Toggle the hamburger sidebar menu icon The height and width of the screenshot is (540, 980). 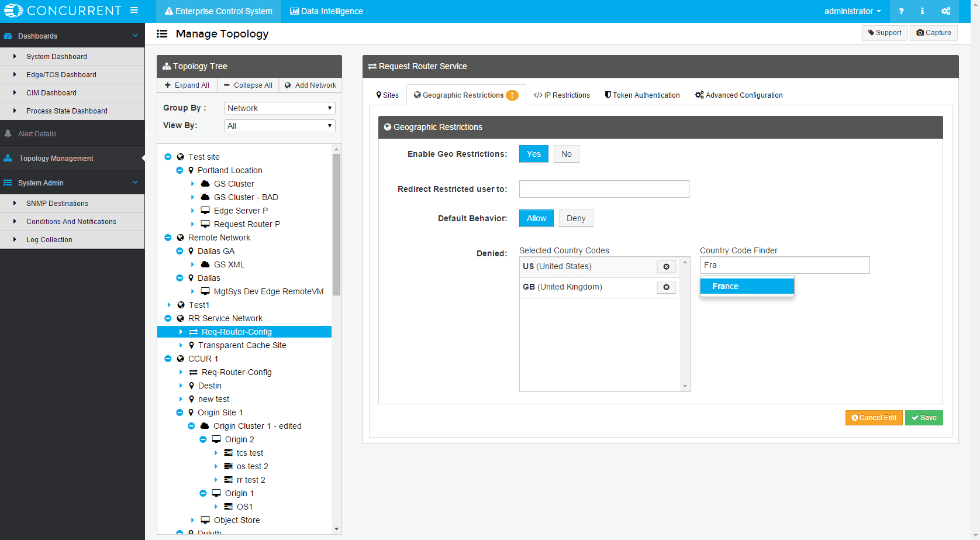(134, 11)
